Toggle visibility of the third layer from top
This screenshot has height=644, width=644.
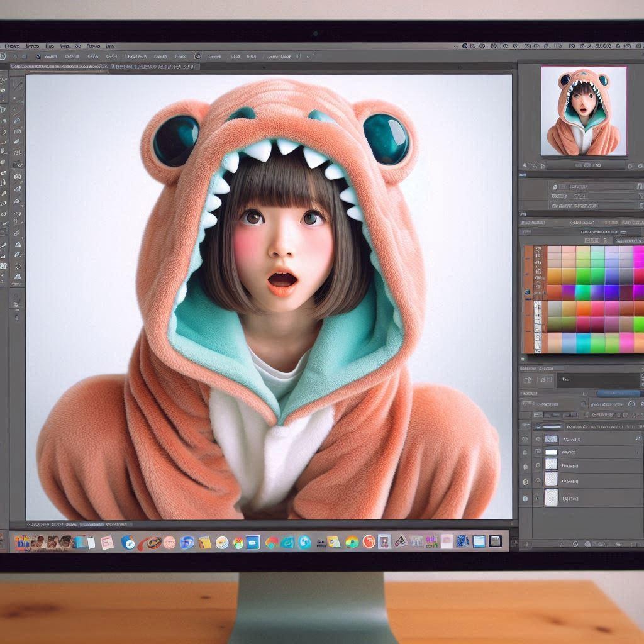525,467
